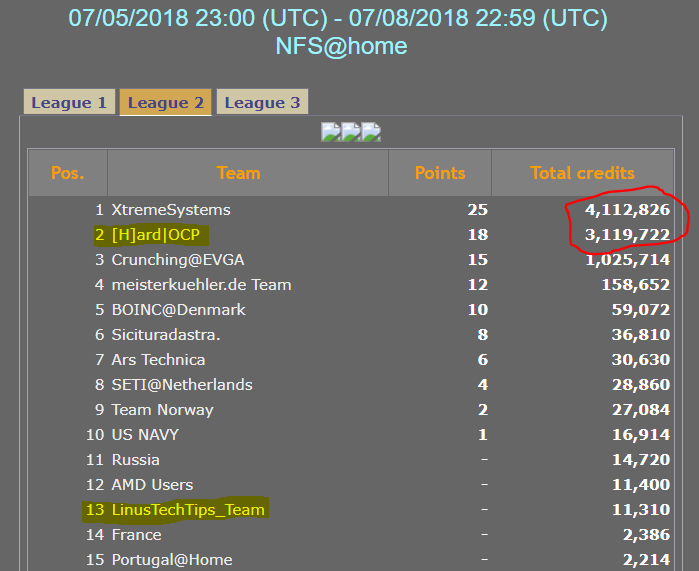Screen dimensions: 699x571
Task: Click the circled 4,112,826 credits value
Action: (x=627, y=210)
